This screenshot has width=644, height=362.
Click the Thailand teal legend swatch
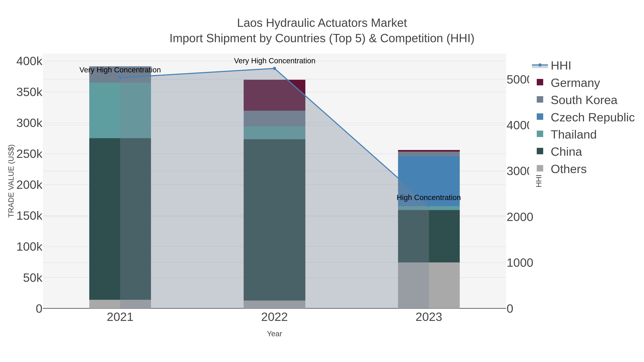[x=540, y=134]
